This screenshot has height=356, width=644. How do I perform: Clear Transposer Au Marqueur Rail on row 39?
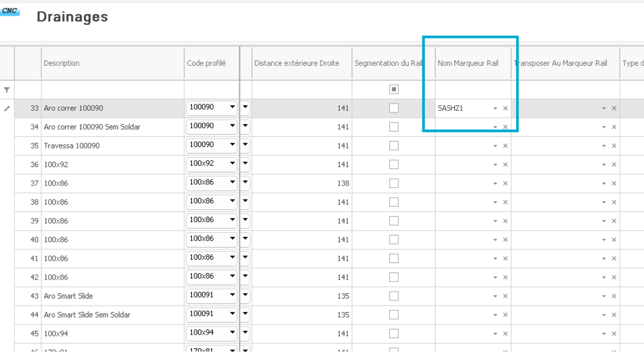pyautogui.click(x=614, y=221)
